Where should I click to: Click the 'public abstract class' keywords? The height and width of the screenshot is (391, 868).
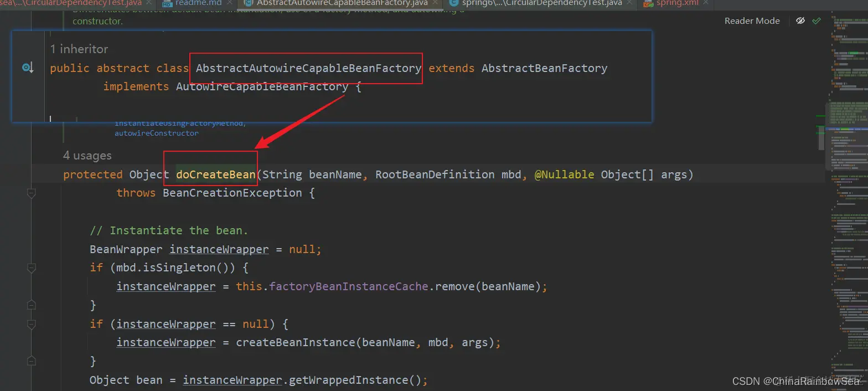120,68
